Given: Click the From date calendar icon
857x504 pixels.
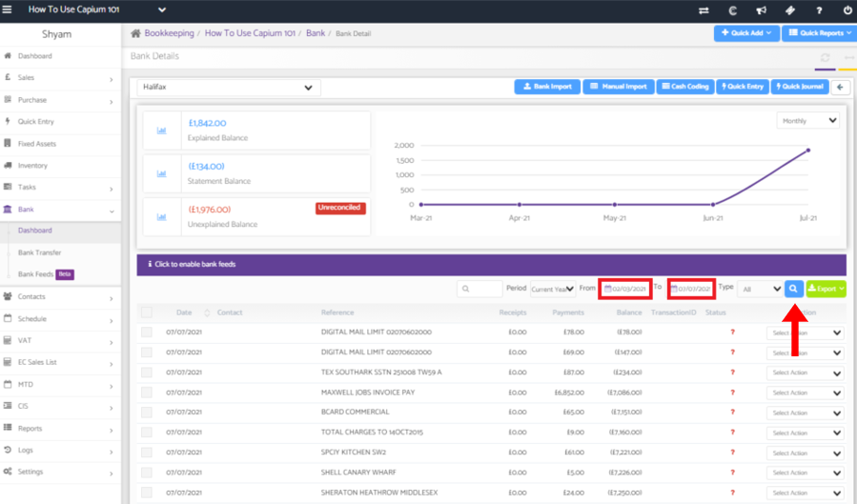Looking at the screenshot, I should tap(607, 289).
